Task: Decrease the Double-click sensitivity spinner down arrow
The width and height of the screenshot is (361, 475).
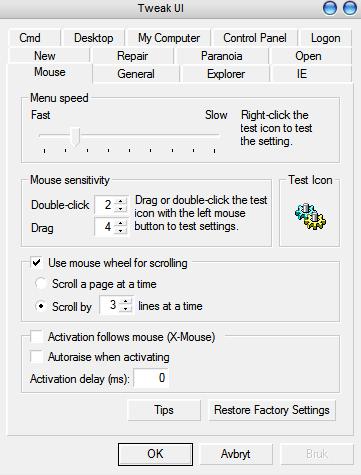Action: tap(121, 209)
